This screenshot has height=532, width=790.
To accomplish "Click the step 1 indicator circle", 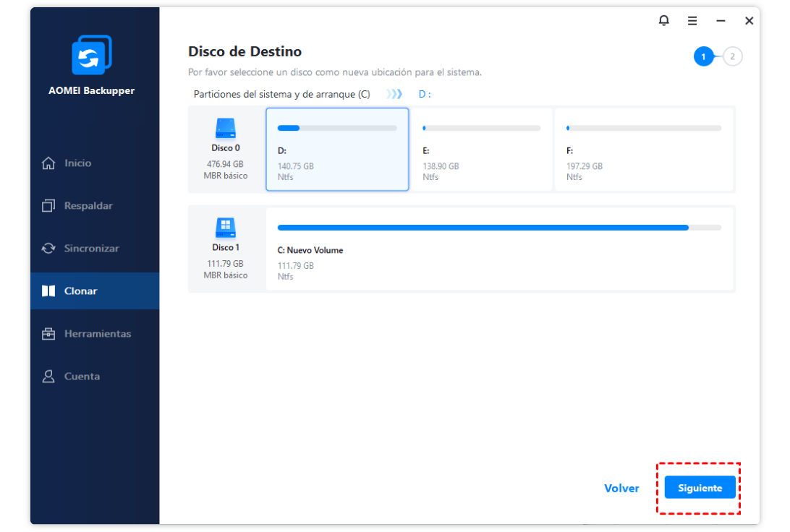I will 703,56.
